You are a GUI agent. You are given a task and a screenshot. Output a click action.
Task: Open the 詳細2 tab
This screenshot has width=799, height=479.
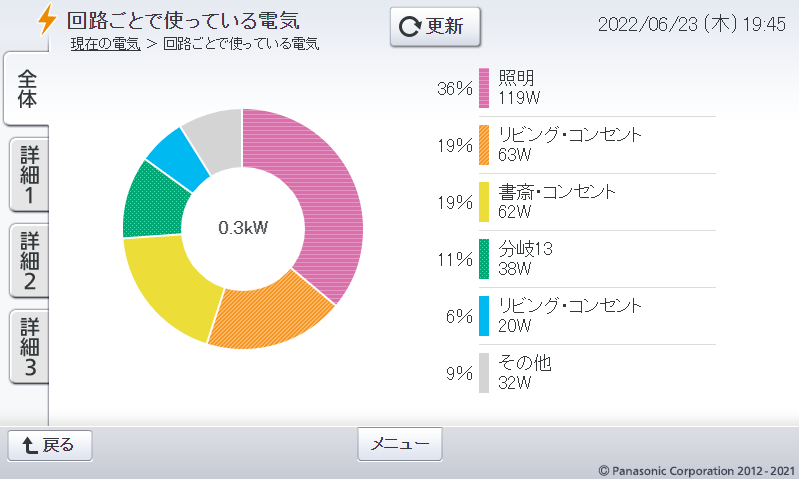(29, 261)
